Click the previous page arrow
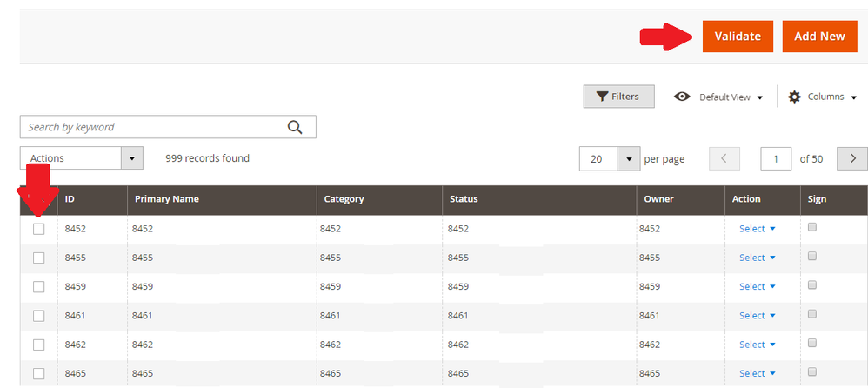This screenshot has width=868, height=388. [724, 158]
